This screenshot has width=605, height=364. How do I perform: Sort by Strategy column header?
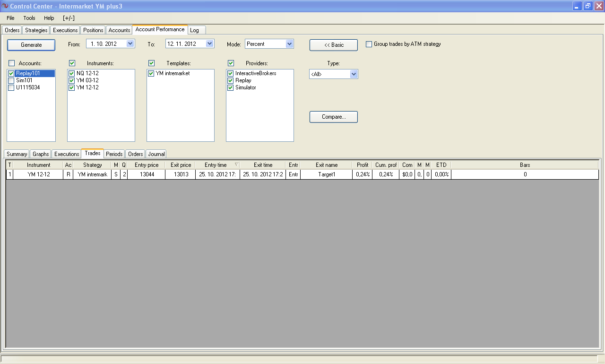click(92, 165)
